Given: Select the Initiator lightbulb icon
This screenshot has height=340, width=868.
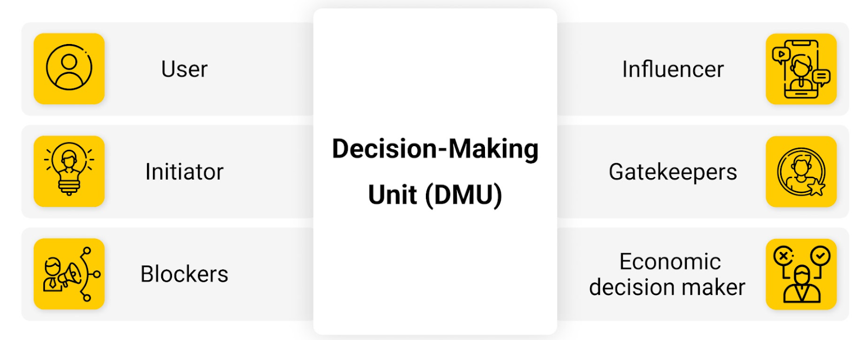Looking at the screenshot, I should pyautogui.click(x=69, y=171).
